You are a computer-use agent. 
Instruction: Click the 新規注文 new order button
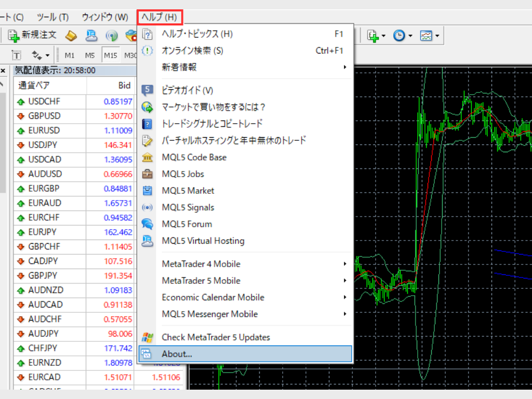click(32, 35)
